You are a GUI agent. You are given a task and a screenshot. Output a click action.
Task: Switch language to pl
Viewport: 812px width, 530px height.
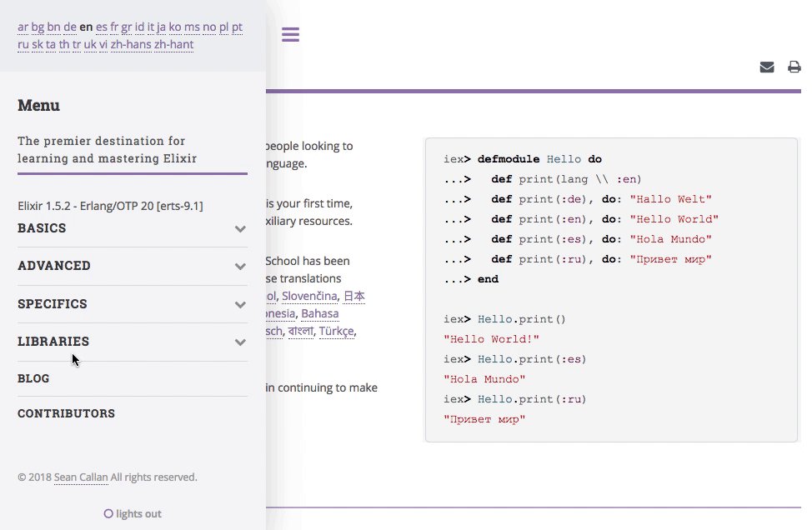[x=223, y=27]
